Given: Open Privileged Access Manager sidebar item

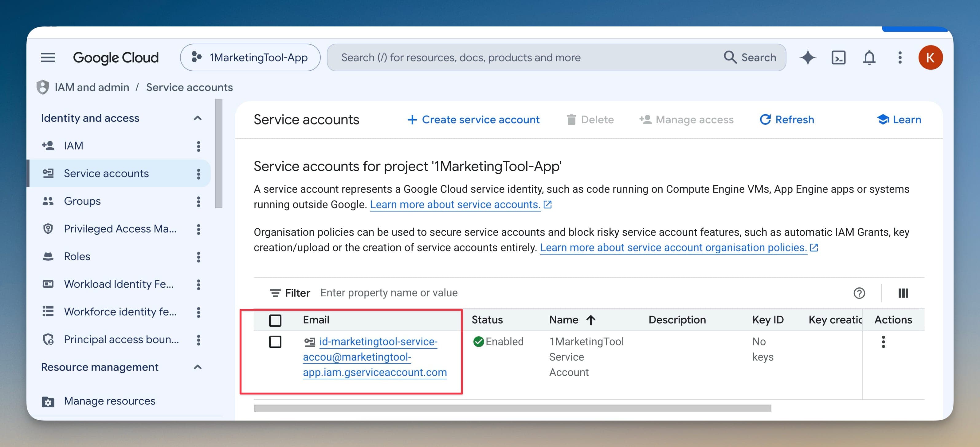Looking at the screenshot, I should point(120,229).
